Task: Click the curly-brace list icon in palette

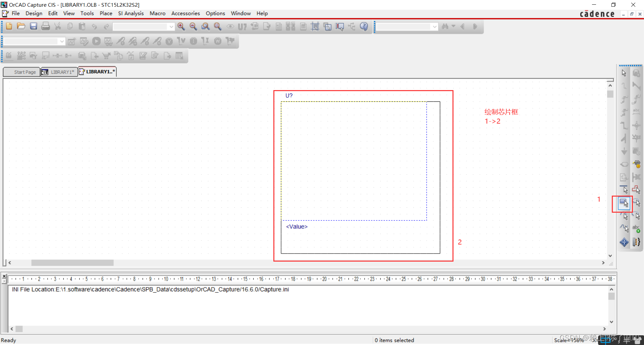Action: pos(636,242)
